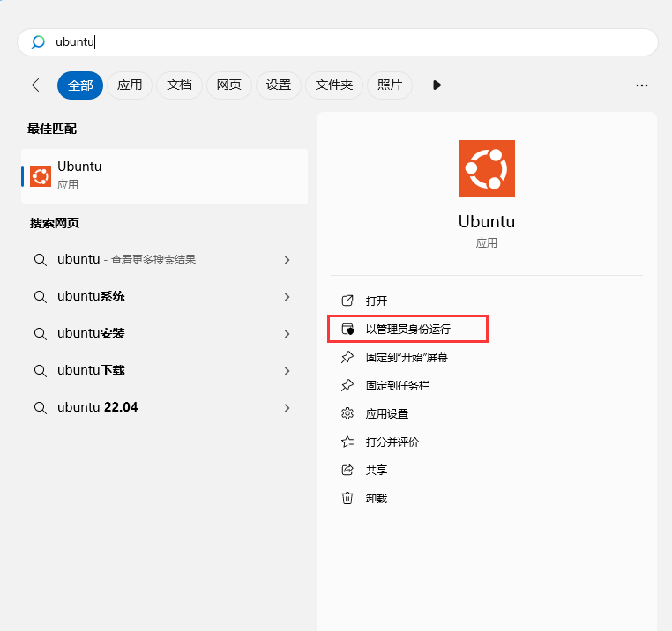The width and height of the screenshot is (672, 631).
Task: Expand chevron beside ubuntu 22.04
Action: pyautogui.click(x=287, y=408)
